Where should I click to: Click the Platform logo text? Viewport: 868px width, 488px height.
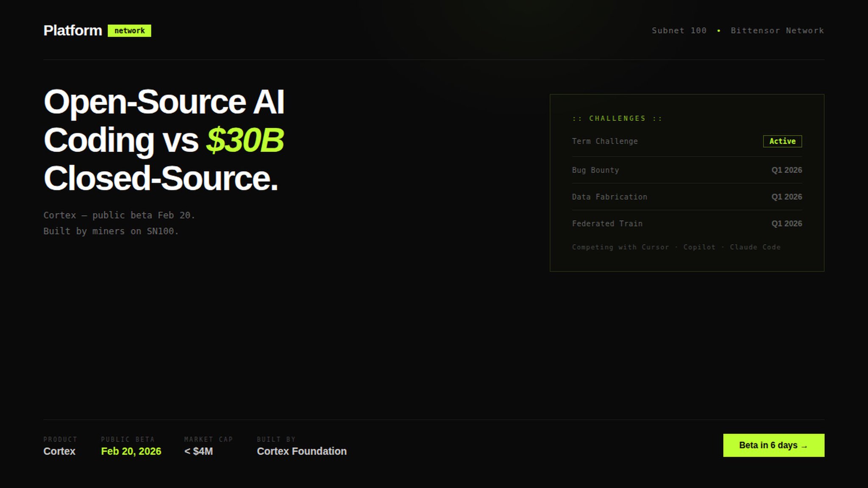pyautogui.click(x=72, y=30)
